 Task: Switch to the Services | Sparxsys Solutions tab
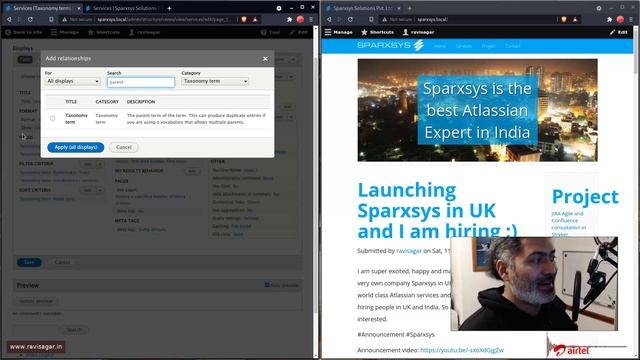(121, 8)
